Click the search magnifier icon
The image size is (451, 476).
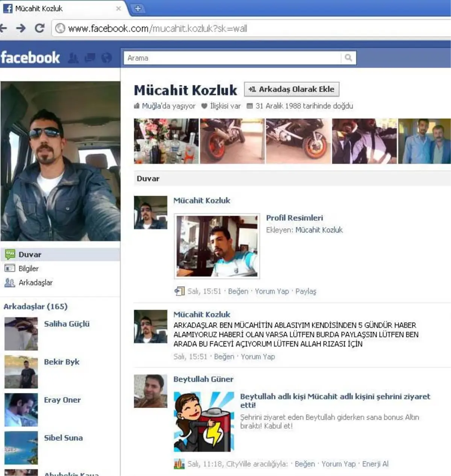(x=348, y=57)
